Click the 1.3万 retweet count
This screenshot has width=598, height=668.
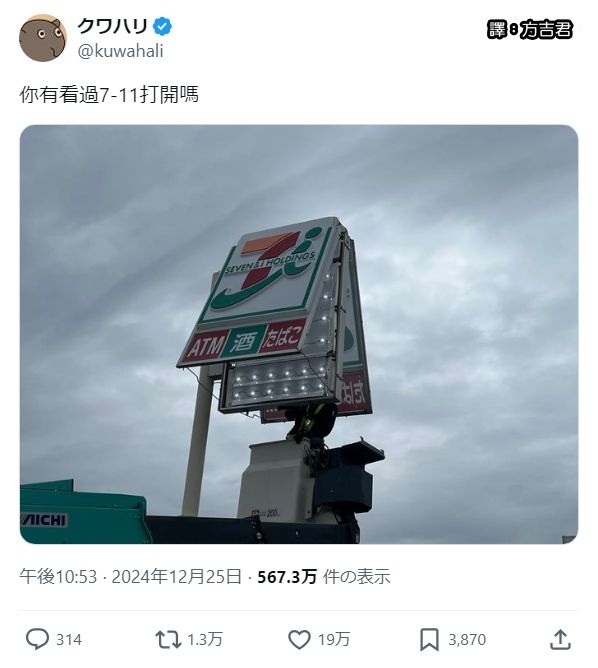205,639
